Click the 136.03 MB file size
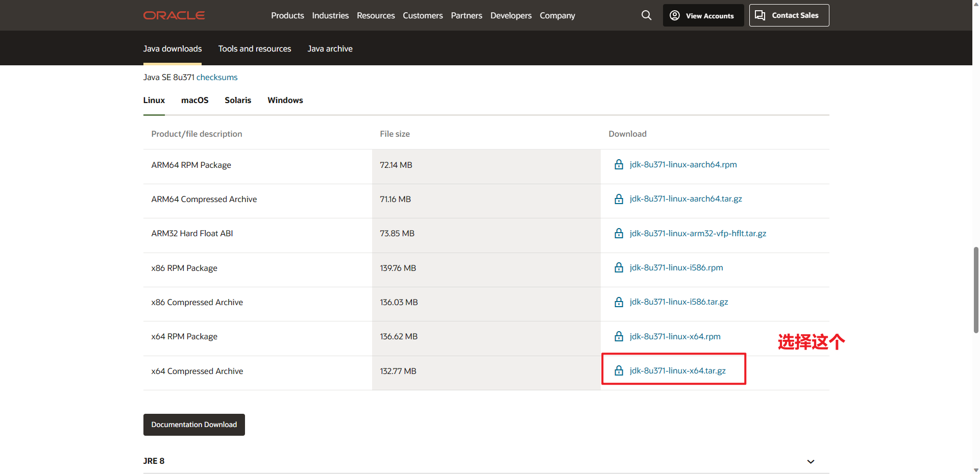The height and width of the screenshot is (474, 980). click(x=399, y=302)
